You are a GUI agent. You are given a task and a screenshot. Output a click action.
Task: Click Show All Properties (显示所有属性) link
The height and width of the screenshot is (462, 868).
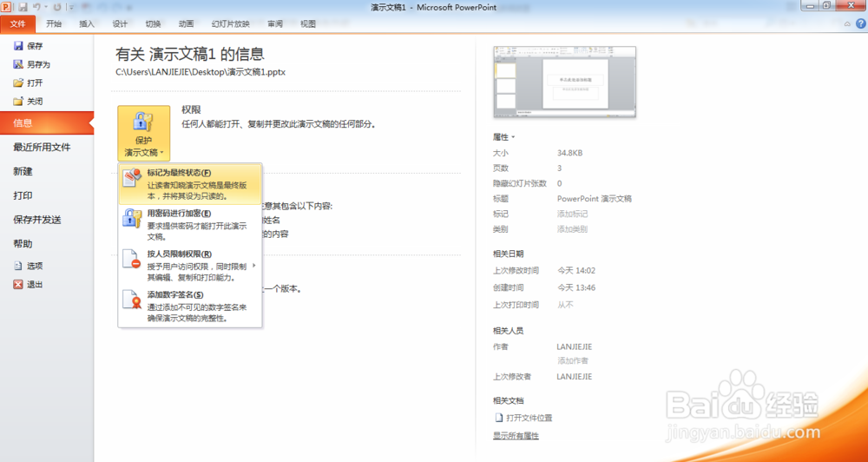pyautogui.click(x=516, y=436)
